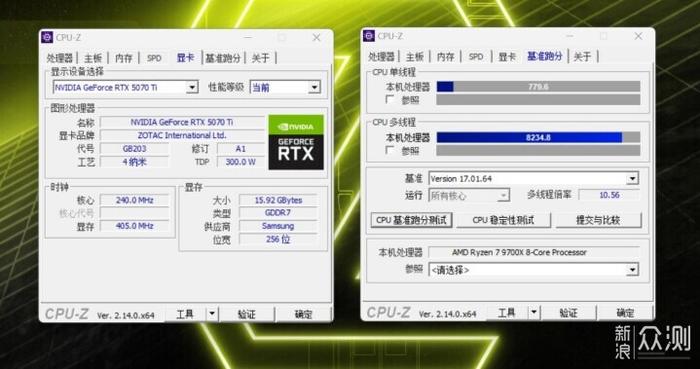Switch to 显卡 tab in right window
Screen dimensions: 700x369
click(x=507, y=57)
